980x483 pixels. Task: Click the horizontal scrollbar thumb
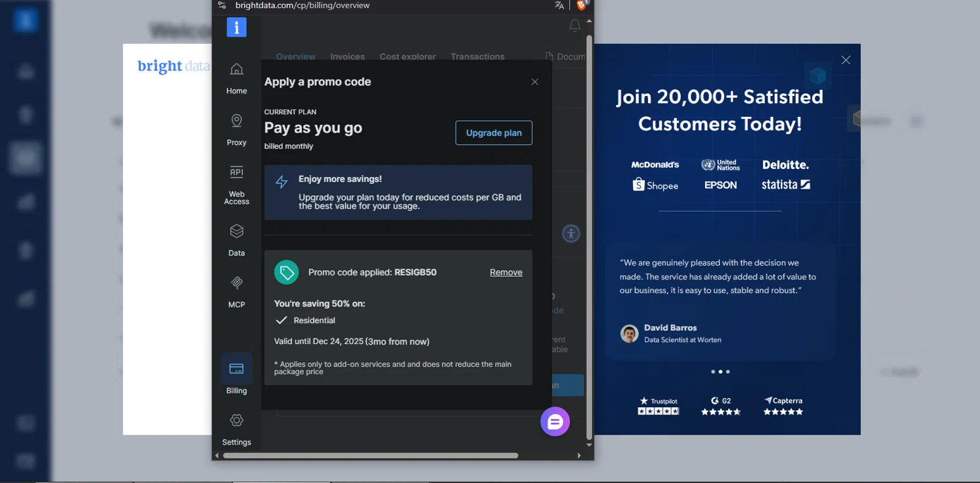click(370, 456)
